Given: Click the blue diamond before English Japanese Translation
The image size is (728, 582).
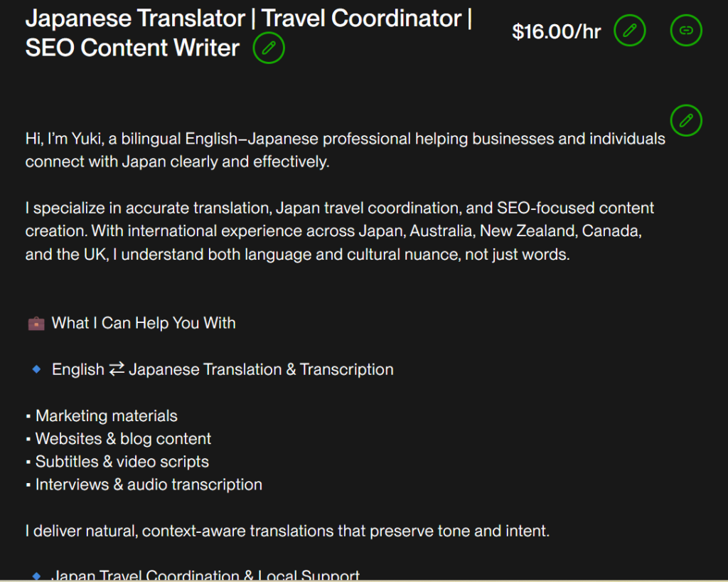Looking at the screenshot, I should pyautogui.click(x=36, y=369).
